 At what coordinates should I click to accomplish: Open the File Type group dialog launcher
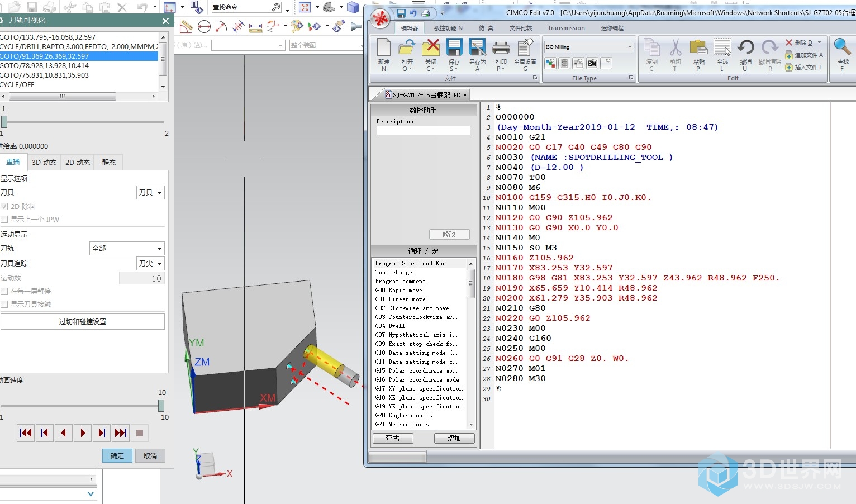(631, 78)
